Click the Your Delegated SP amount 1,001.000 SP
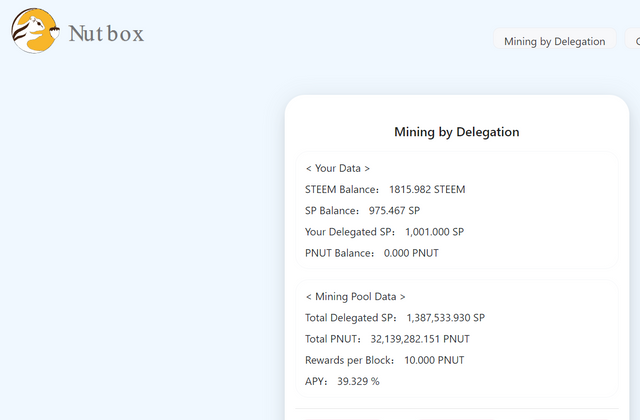This screenshot has height=420, width=640. click(434, 232)
